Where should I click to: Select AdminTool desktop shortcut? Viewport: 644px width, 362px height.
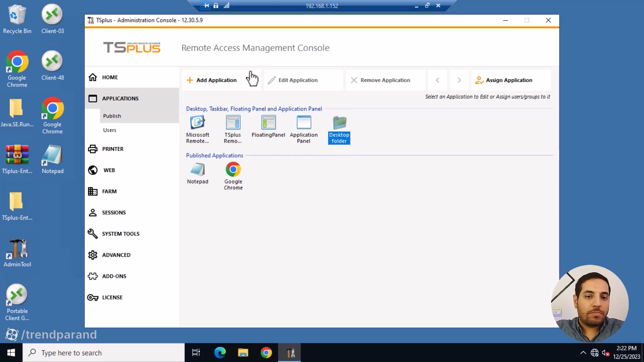tap(17, 253)
